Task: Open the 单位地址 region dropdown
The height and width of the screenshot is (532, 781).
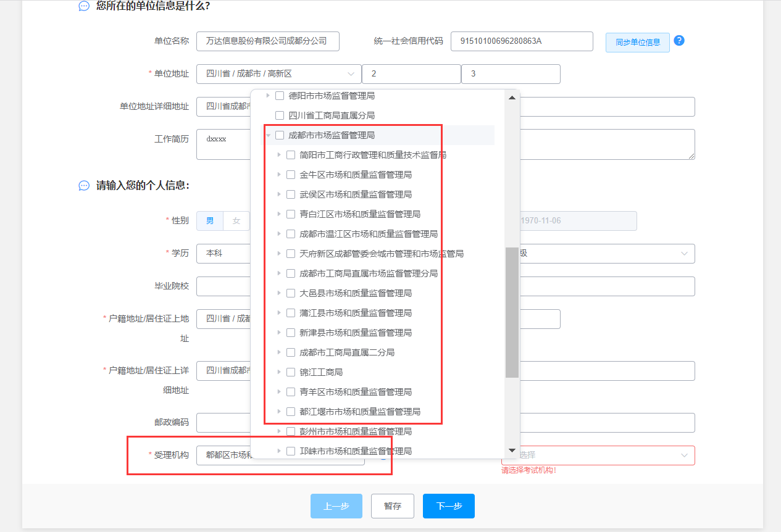Action: (x=278, y=74)
